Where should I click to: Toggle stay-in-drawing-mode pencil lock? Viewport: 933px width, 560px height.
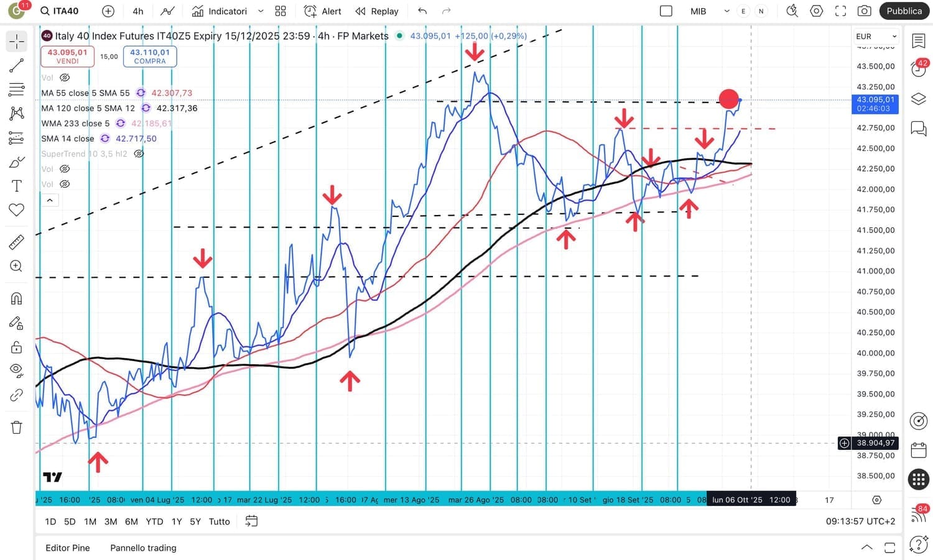point(17,323)
